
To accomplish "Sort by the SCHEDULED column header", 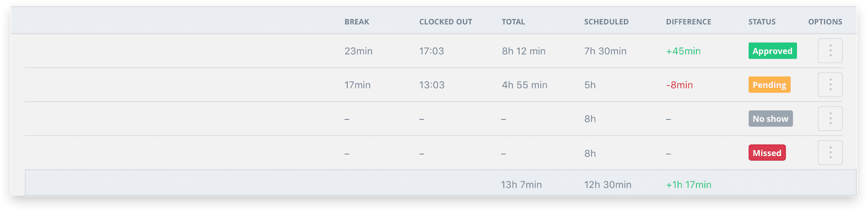I will tap(607, 22).
